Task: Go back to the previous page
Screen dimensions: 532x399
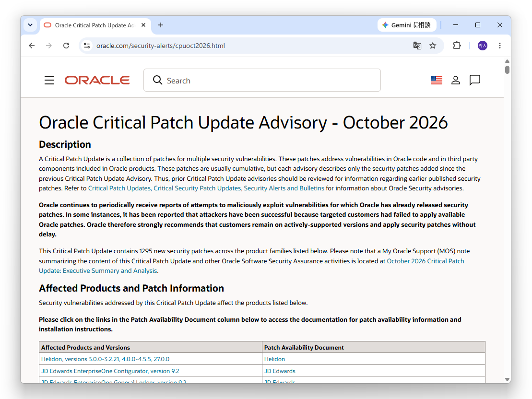Action: pyautogui.click(x=32, y=46)
